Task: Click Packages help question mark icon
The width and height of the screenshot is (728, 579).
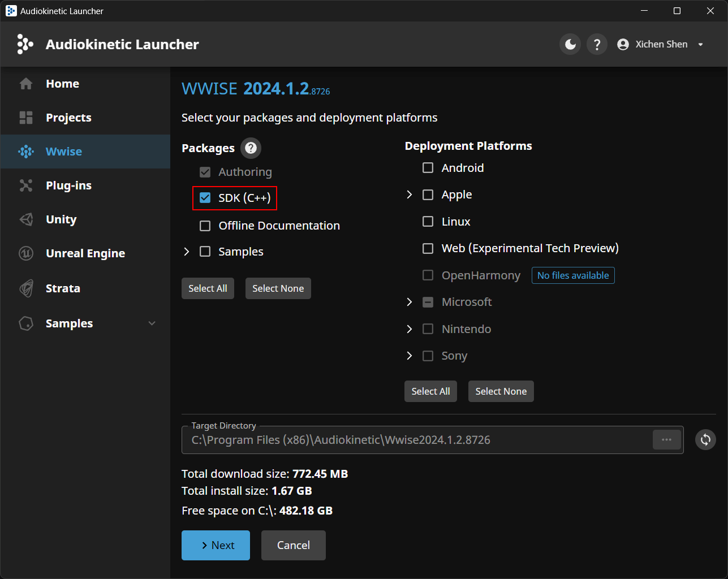Action: click(251, 148)
